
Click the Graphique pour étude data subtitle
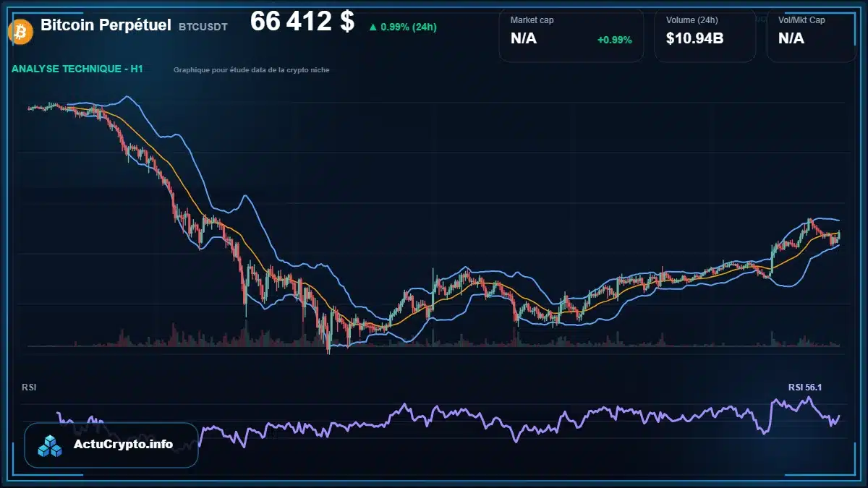[x=252, y=70]
